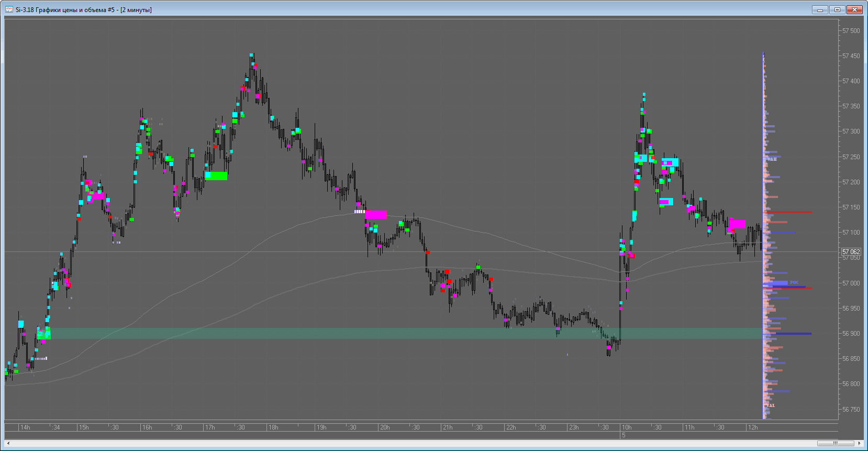This screenshot has height=451, width=868.
Task: Click the VAL label on volume profile
Action: click(771, 405)
